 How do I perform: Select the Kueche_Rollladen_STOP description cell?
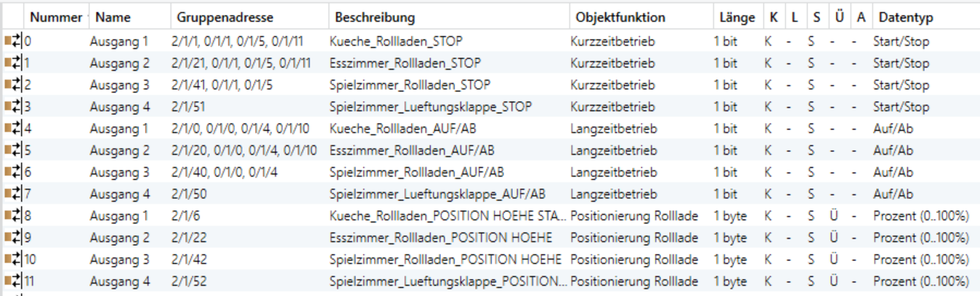[395, 41]
